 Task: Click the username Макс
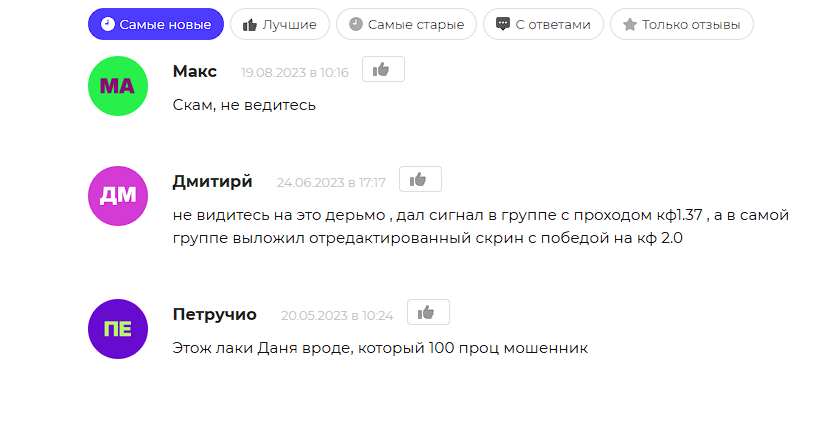click(x=195, y=72)
